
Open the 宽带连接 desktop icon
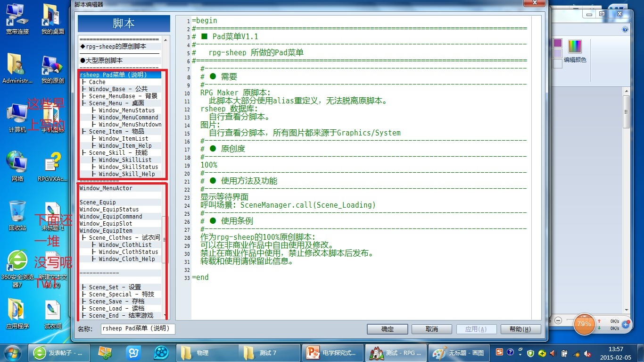[17, 19]
